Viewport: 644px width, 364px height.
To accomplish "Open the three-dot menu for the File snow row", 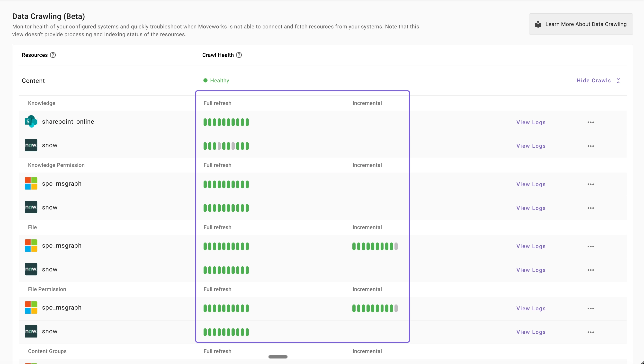I will 590,270.
